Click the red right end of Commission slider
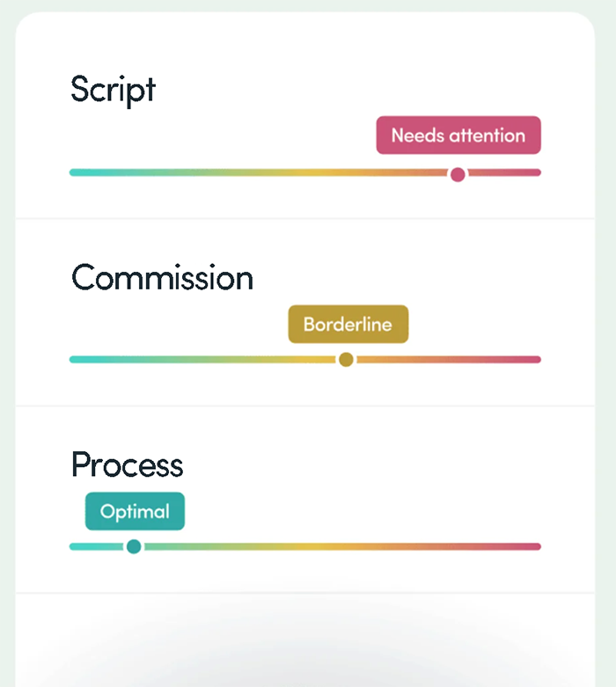The height and width of the screenshot is (687, 616). 531,359
